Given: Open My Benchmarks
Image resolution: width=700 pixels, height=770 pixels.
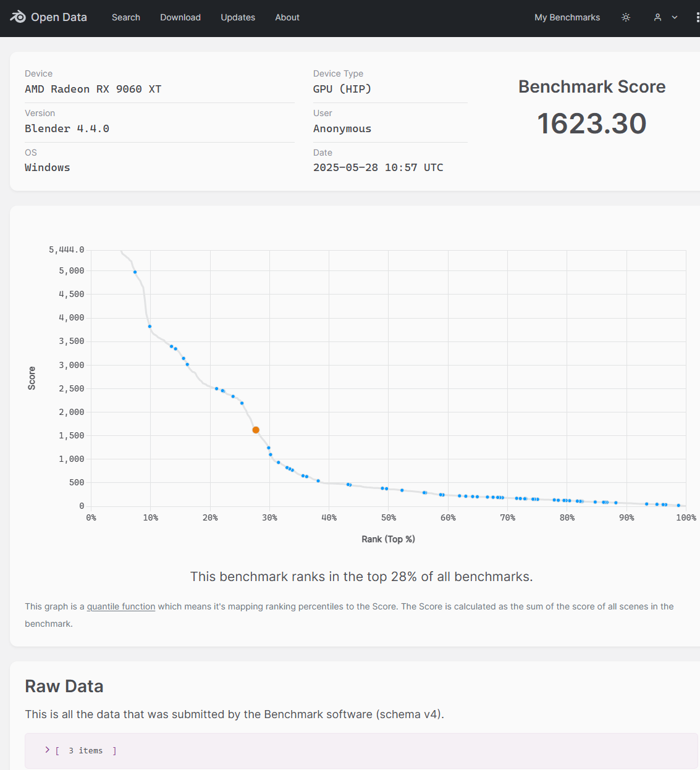Looking at the screenshot, I should point(567,17).
